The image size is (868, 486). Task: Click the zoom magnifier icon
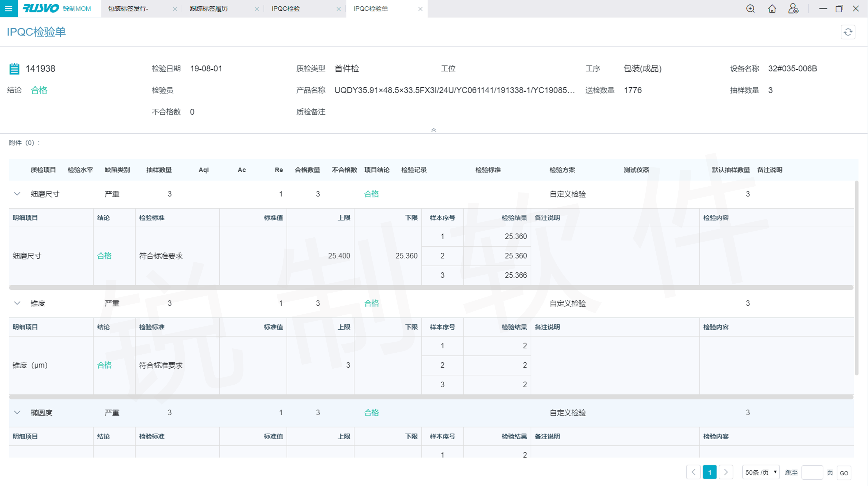click(750, 9)
